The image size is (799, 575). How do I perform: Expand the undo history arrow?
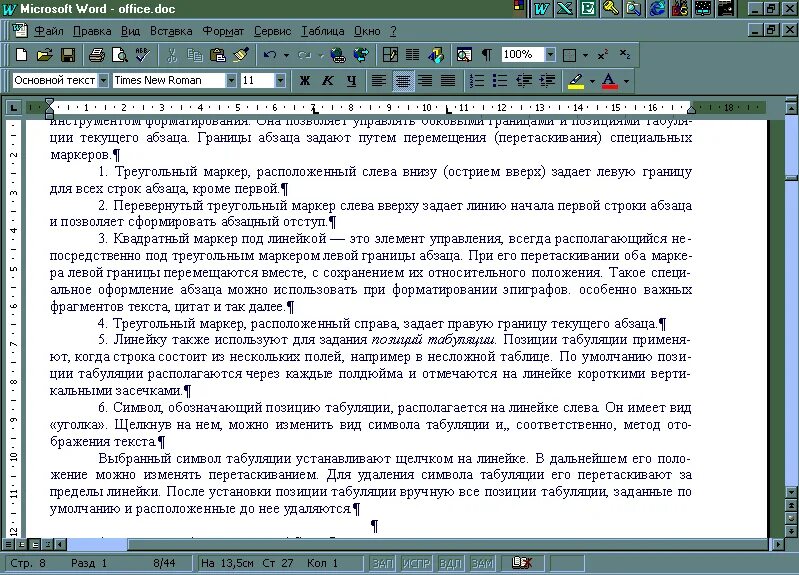point(286,55)
